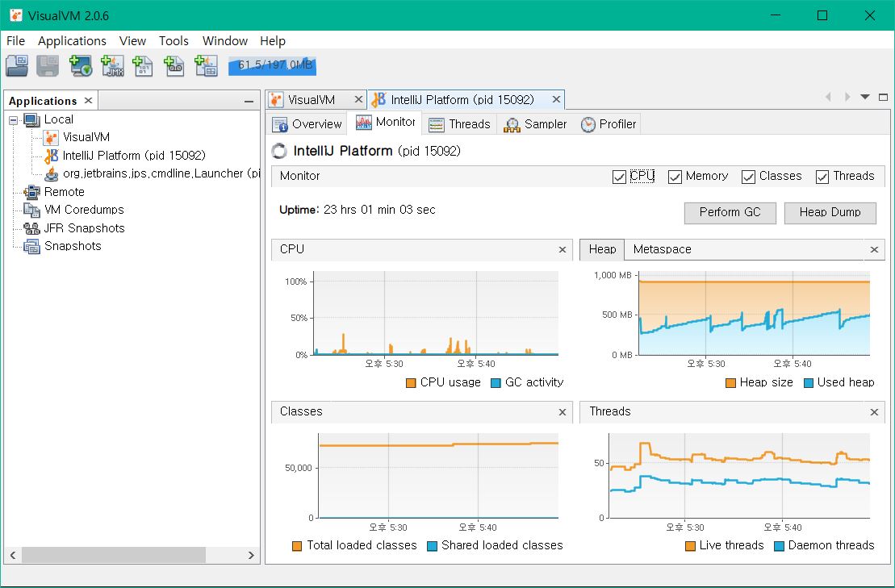Open the File menu
This screenshot has width=895, height=588.
(15, 41)
